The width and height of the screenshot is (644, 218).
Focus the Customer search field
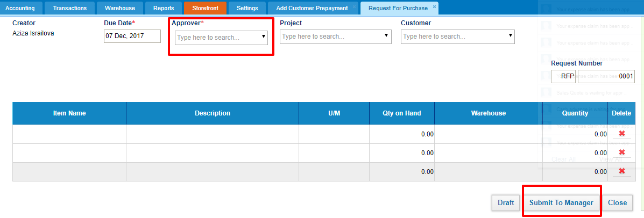point(457,37)
